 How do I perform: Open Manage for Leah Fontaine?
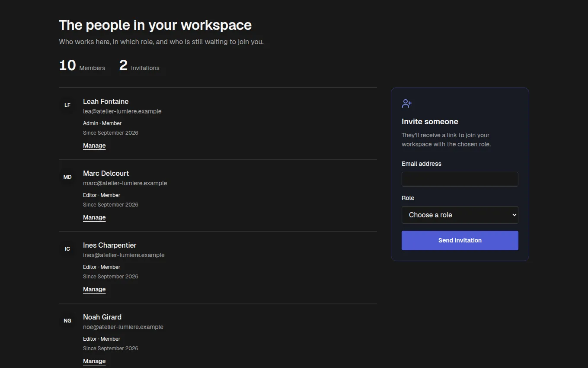(x=94, y=145)
